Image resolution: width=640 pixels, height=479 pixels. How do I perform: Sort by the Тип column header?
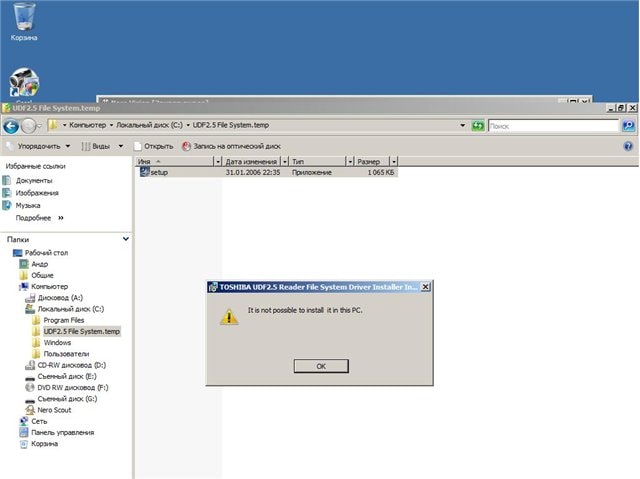[318, 162]
